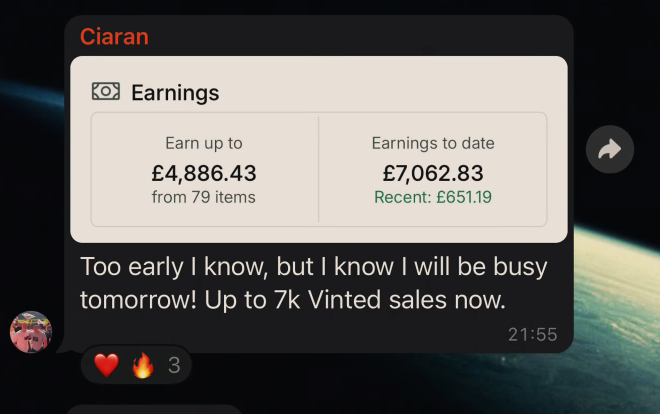Viewport: 660px width, 414px height.
Task: Click the reaction count number 3
Action: click(x=174, y=365)
